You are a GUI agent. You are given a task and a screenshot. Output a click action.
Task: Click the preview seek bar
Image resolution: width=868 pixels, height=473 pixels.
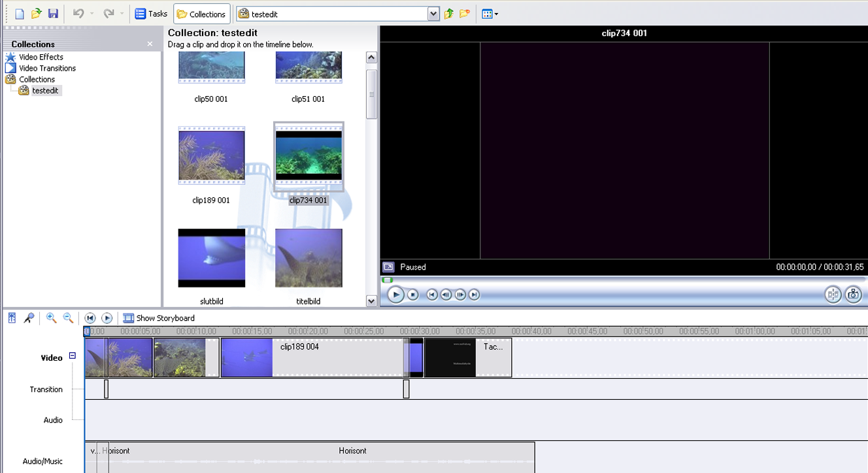tap(624, 280)
